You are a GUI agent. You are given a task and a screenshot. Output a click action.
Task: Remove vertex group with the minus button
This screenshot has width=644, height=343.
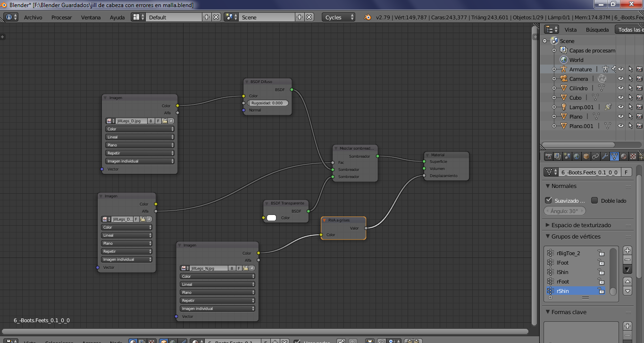click(627, 260)
